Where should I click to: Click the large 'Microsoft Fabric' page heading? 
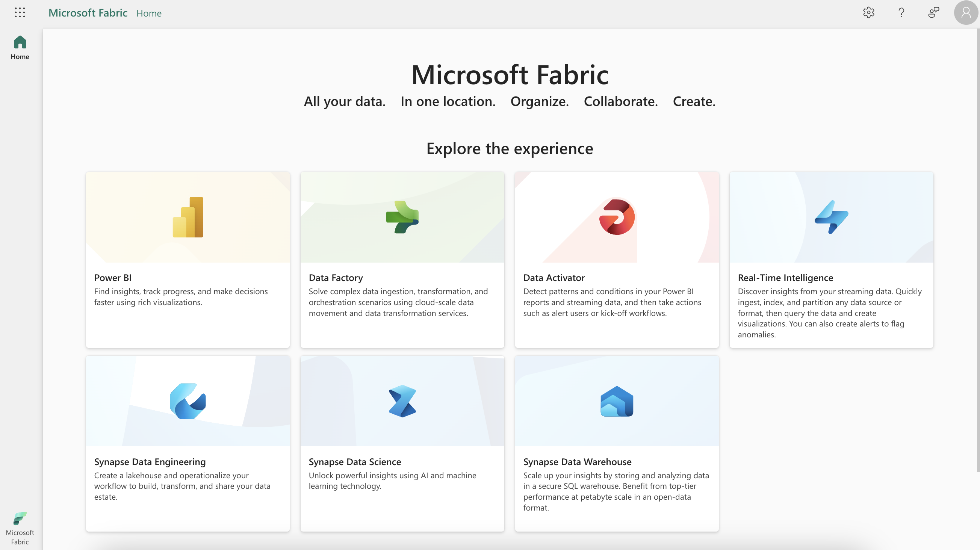tap(510, 74)
